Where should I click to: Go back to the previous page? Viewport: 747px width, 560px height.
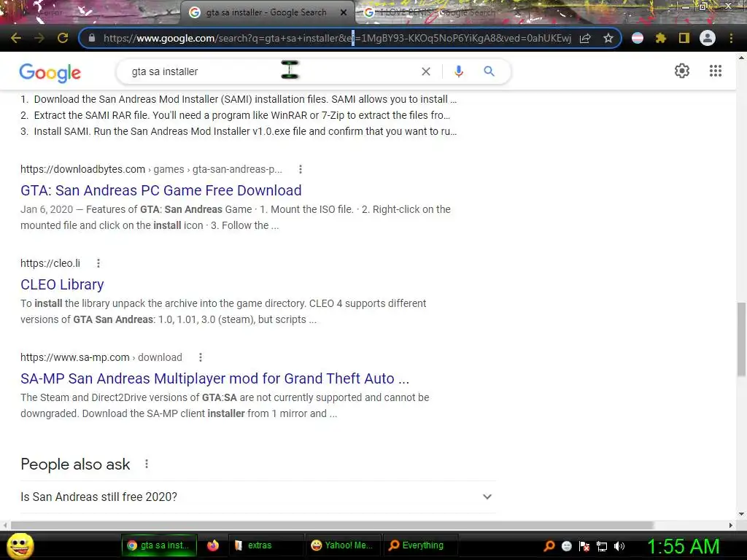point(16,38)
